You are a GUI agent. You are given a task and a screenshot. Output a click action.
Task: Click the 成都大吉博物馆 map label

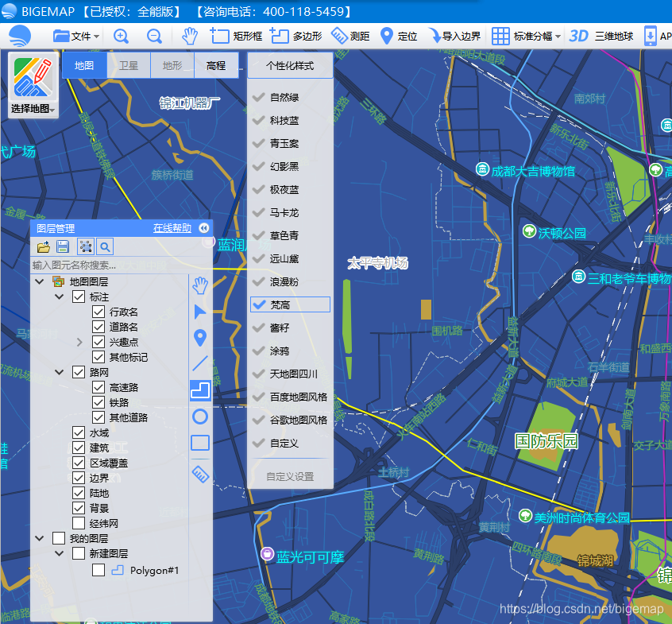[x=533, y=171]
